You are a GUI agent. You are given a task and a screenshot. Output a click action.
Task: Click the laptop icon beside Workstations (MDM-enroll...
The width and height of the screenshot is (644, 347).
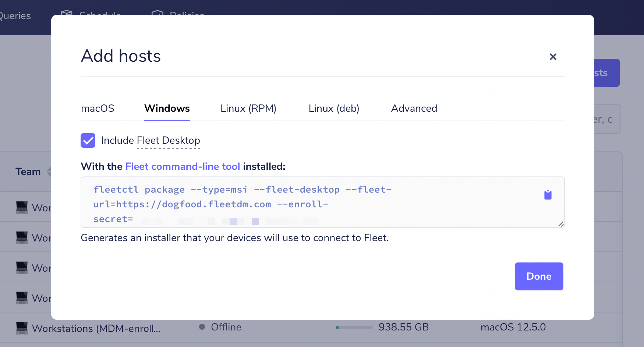pos(22,328)
